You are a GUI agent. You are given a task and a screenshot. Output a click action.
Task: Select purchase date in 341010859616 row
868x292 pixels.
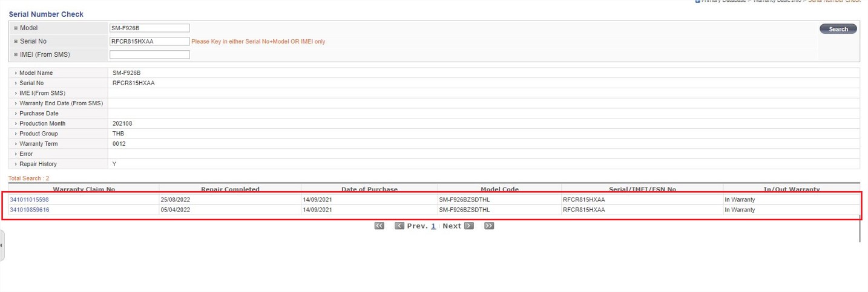coord(317,210)
